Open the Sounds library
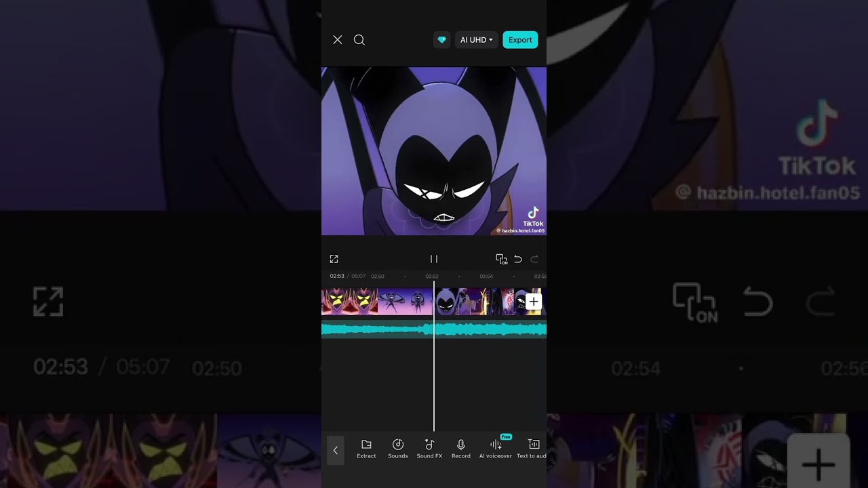 [398, 449]
